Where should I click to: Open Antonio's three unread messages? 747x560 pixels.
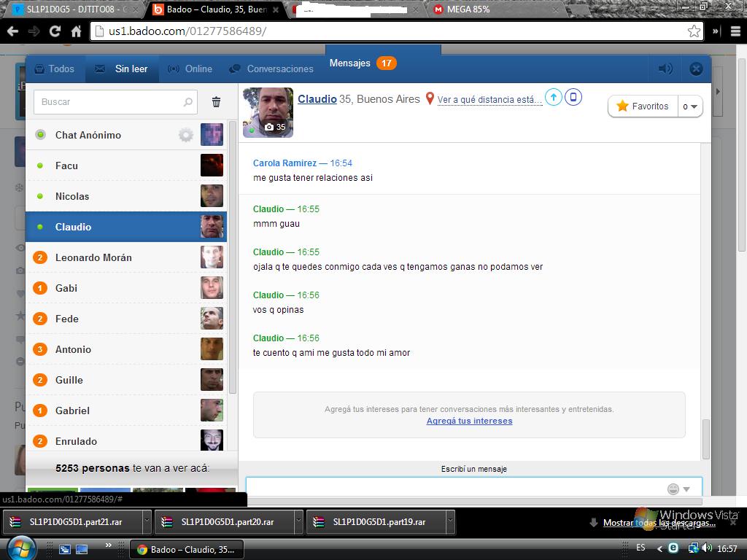tap(126, 349)
